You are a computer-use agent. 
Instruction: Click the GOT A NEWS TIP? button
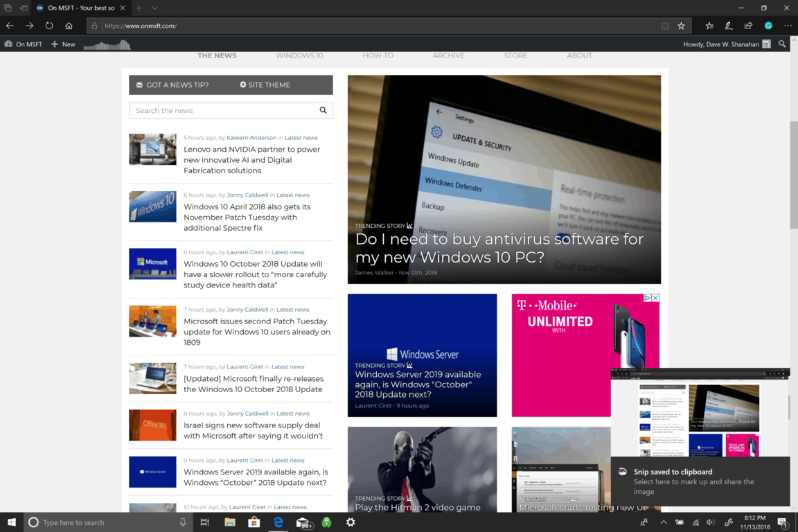[x=172, y=85]
